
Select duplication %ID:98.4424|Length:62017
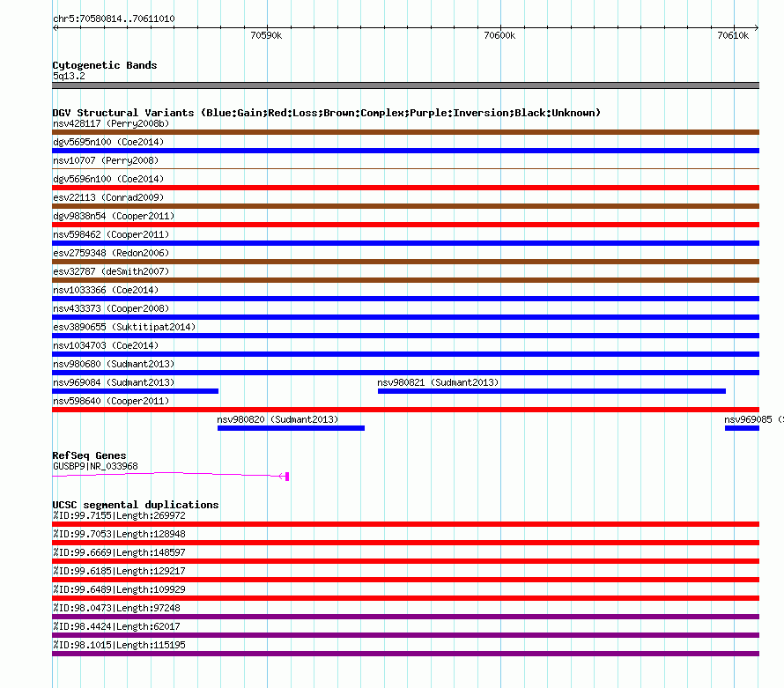coord(116,626)
